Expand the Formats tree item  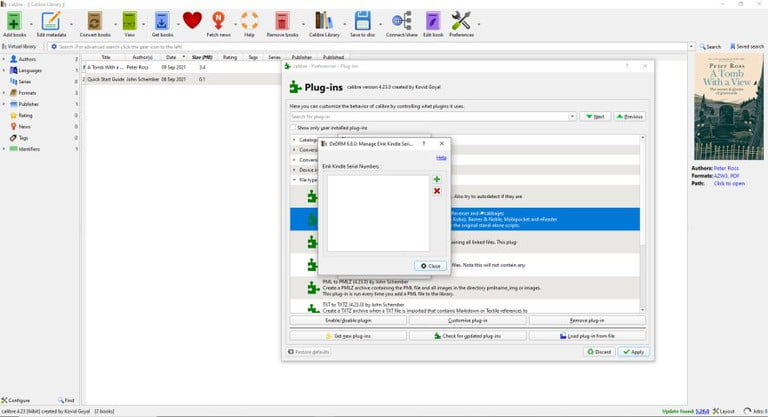tap(4, 92)
